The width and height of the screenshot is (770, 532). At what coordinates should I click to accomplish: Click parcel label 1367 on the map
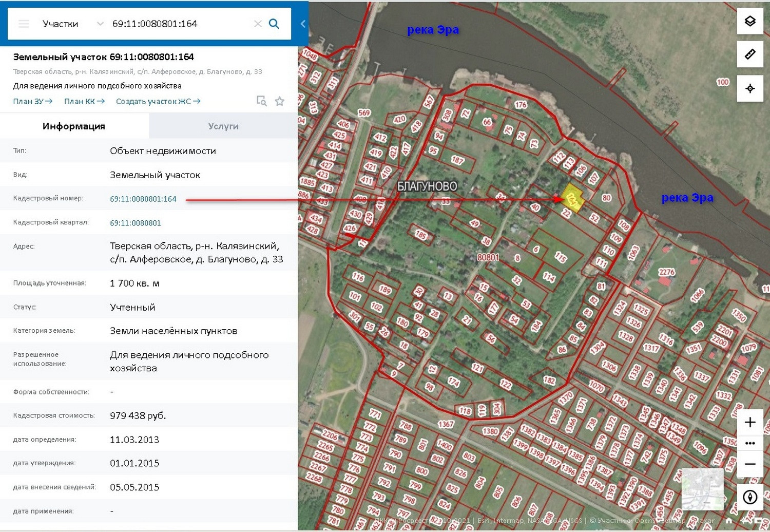pyautogui.click(x=446, y=424)
